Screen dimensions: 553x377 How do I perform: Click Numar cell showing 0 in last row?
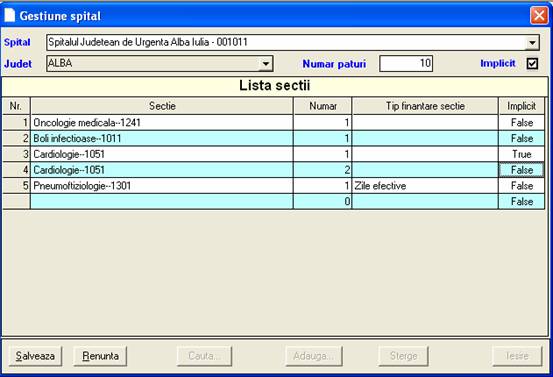click(x=322, y=202)
